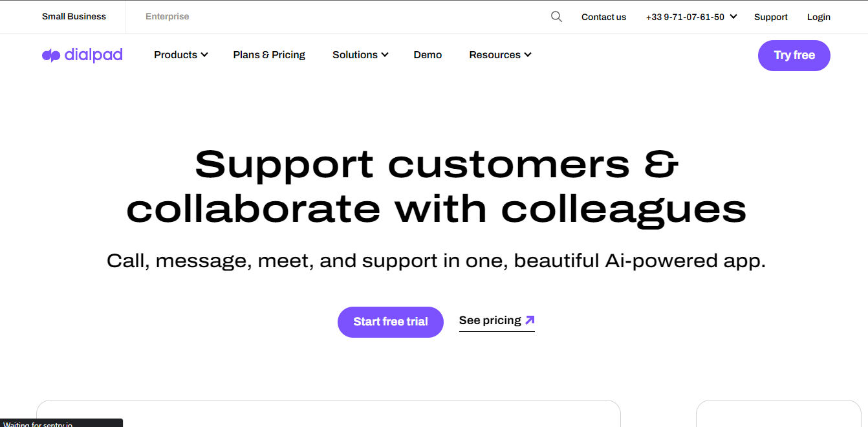Click the Dialpad logo
The height and width of the screenshot is (427, 868).
click(x=82, y=55)
